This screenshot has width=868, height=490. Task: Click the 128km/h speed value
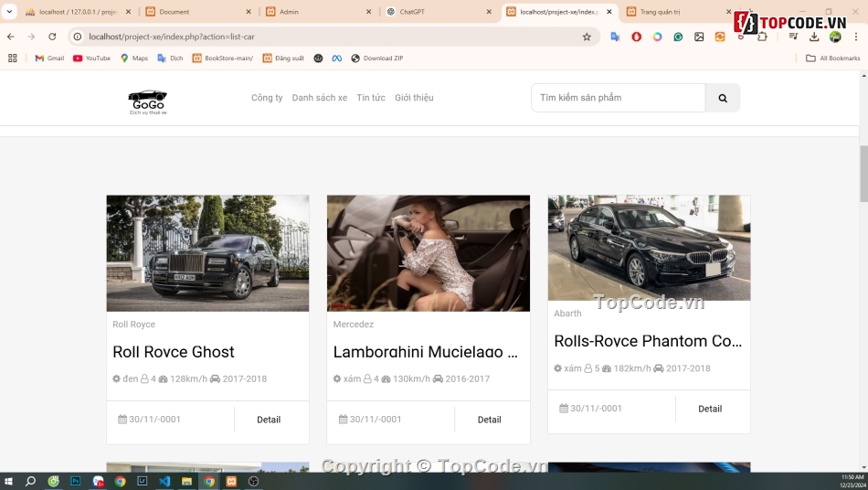(x=188, y=378)
